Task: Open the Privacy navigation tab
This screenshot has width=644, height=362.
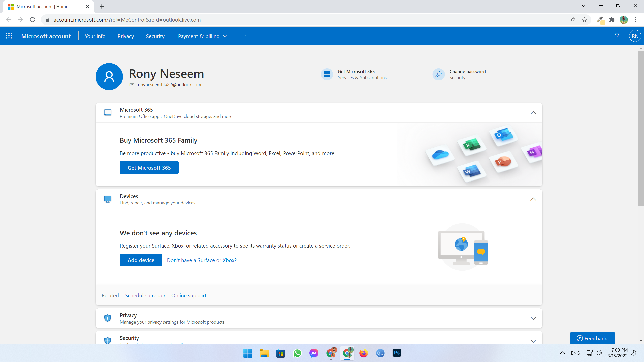Action: coord(126,36)
